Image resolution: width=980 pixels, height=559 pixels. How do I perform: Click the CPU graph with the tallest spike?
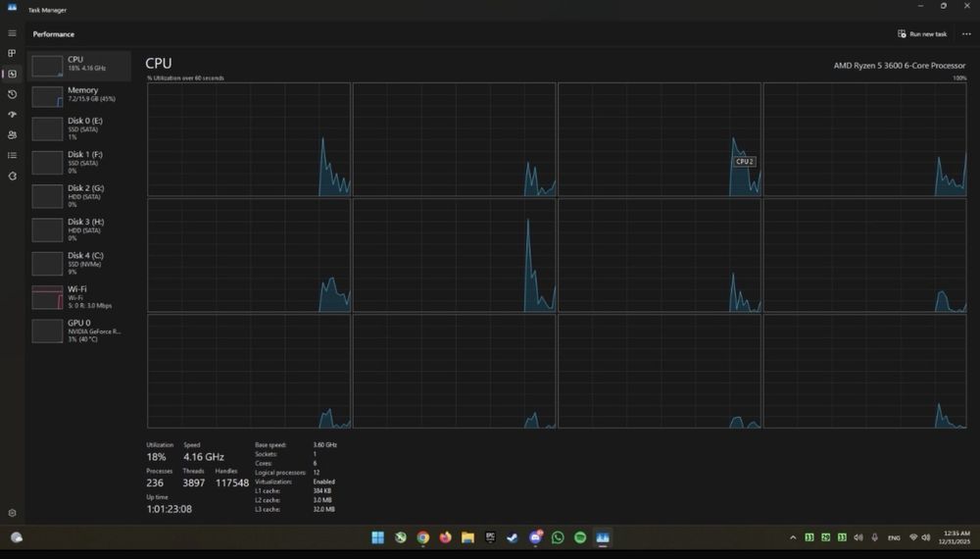point(455,255)
